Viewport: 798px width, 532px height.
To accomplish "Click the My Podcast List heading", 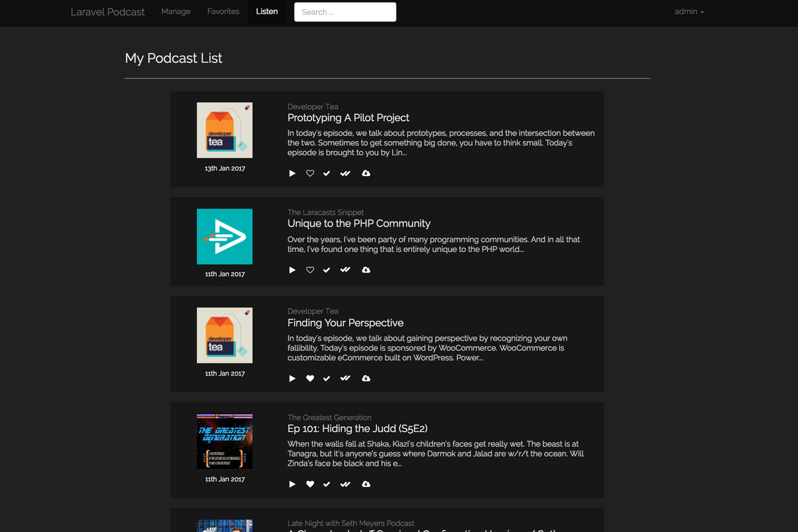I will (173, 58).
